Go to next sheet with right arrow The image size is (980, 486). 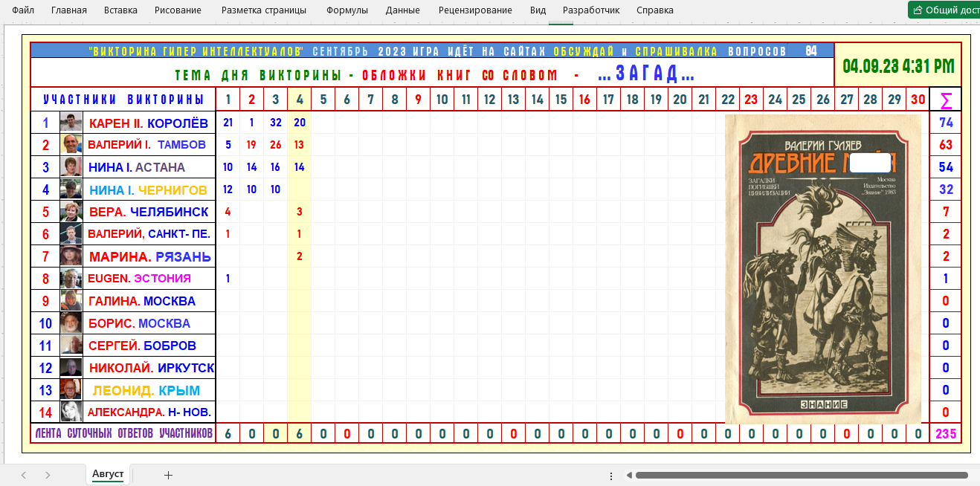(48, 475)
